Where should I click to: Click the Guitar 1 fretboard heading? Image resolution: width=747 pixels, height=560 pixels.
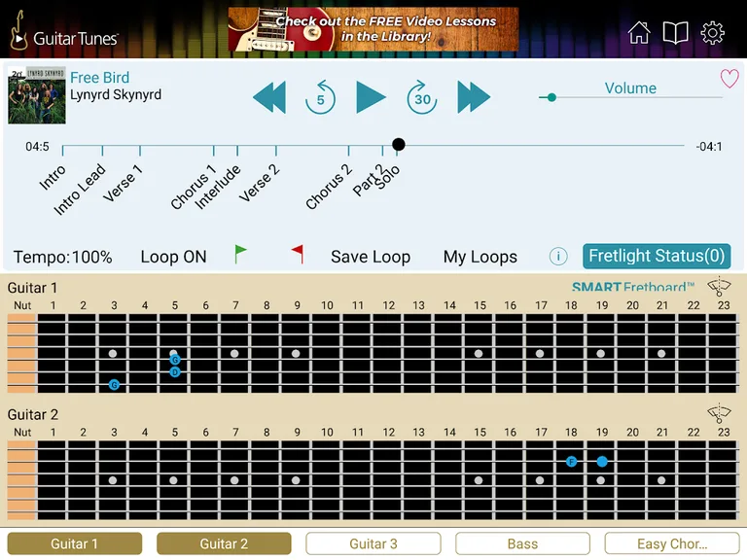tap(32, 288)
